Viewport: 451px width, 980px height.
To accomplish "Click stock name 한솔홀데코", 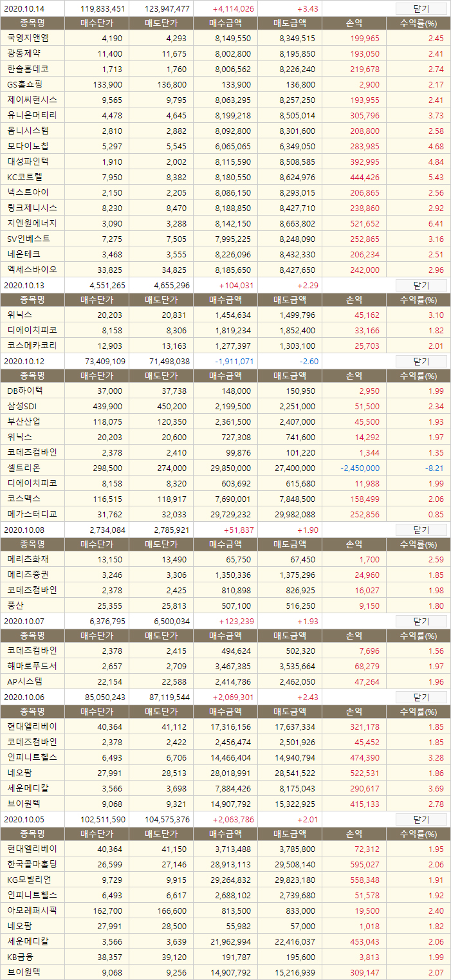I will click(28, 69).
